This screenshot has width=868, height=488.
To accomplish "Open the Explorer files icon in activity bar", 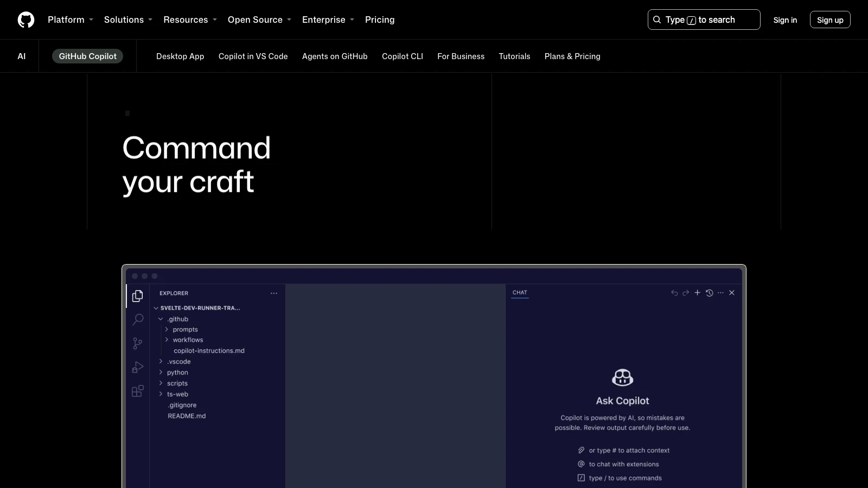I will 138,296.
